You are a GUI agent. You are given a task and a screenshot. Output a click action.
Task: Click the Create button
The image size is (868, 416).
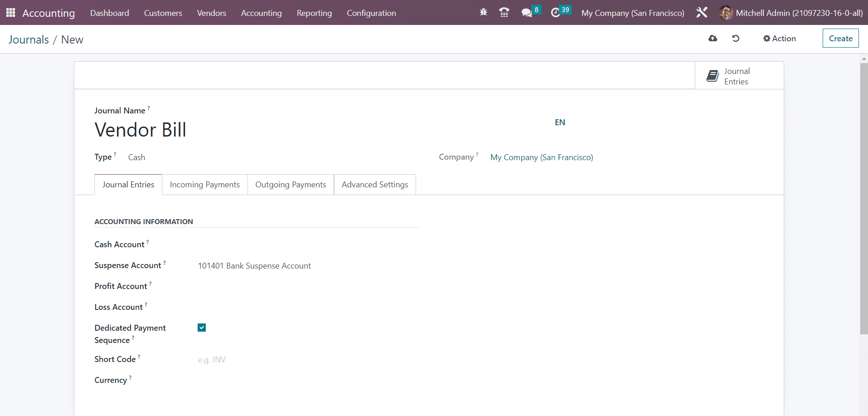[x=840, y=39]
